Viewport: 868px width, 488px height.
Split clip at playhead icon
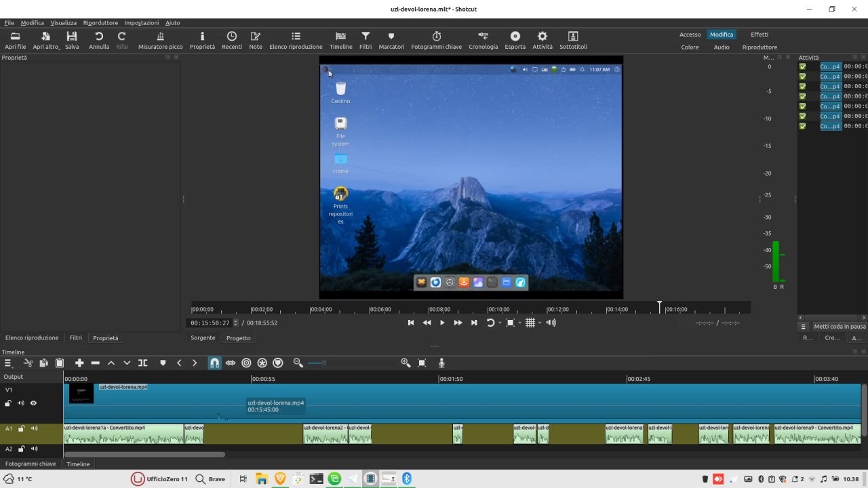pos(143,363)
